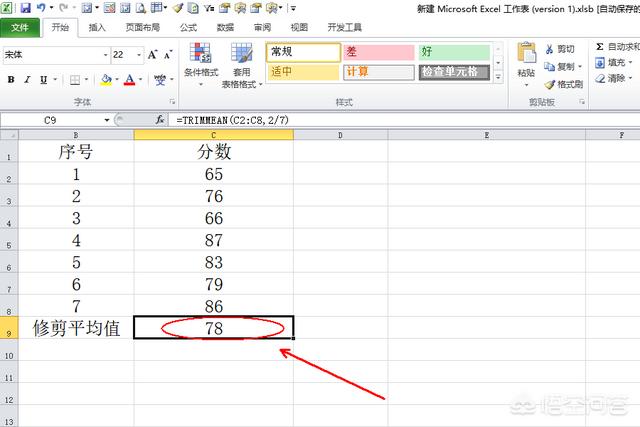Switch to the 数据 (Data) tab
The width and height of the screenshot is (640, 427).
[x=225, y=27]
